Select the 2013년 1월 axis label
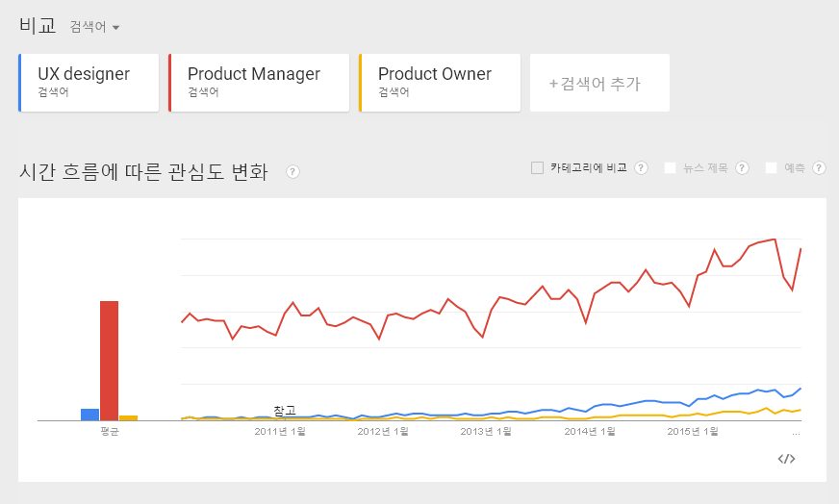 pos(486,431)
